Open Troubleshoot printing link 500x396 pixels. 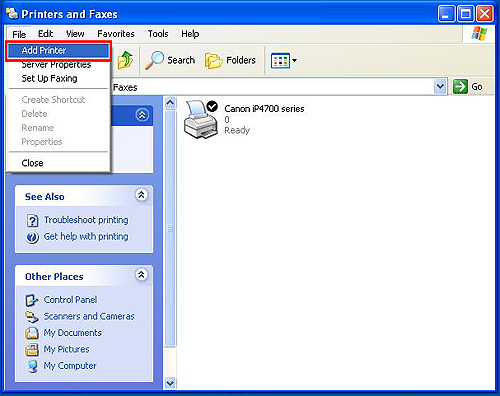coord(86,220)
